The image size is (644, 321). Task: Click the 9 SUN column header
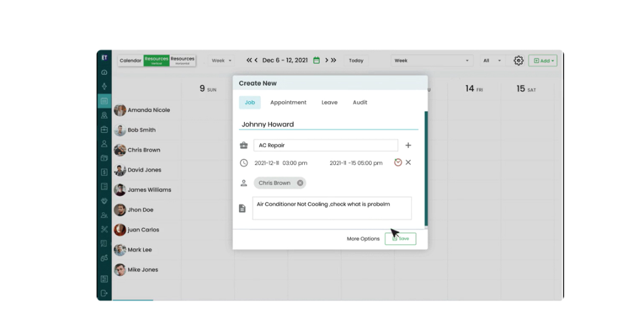click(208, 89)
